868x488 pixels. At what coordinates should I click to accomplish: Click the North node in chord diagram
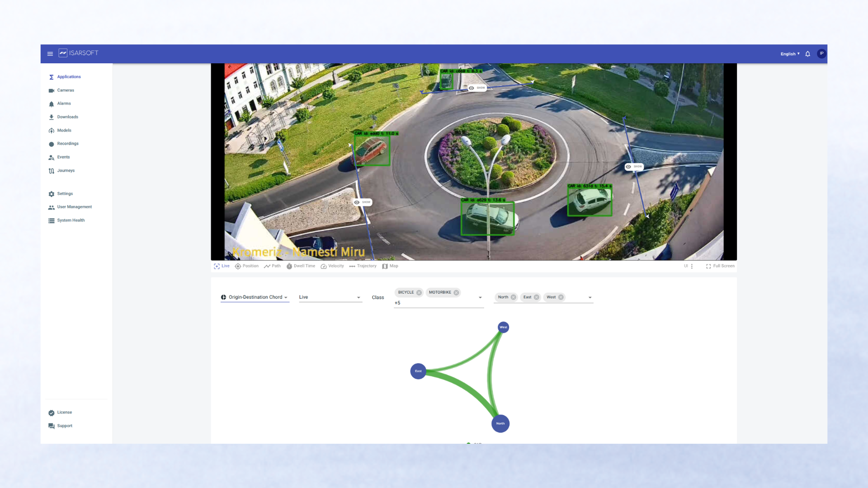[x=500, y=423]
